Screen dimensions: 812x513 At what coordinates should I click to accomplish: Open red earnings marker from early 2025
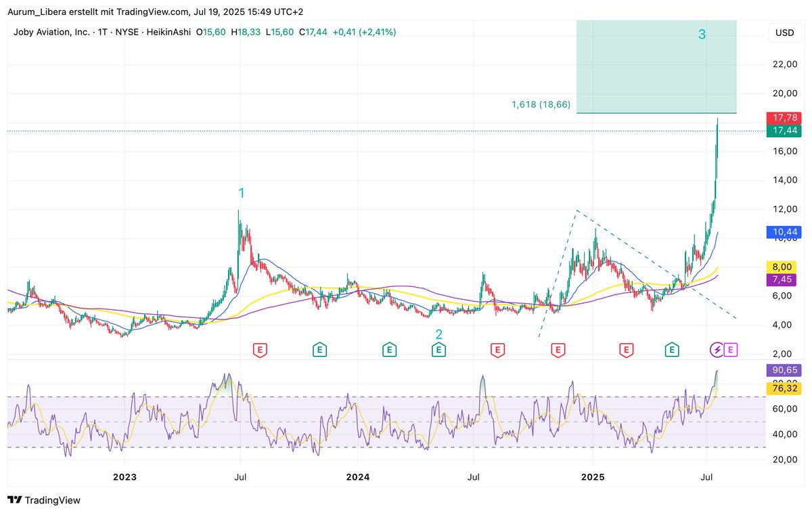627,350
